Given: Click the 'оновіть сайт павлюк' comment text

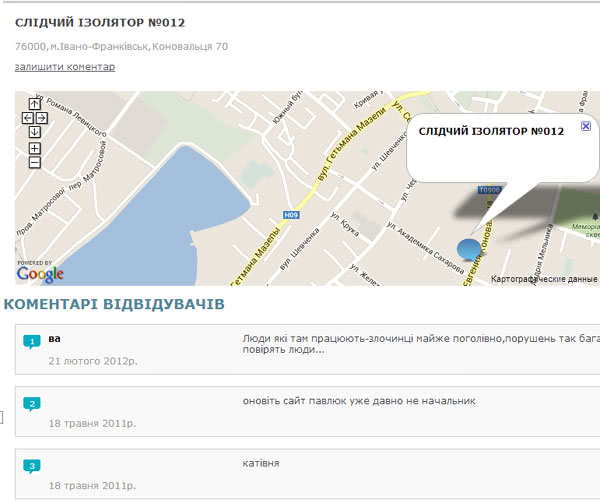Looking at the screenshot, I should point(358,401).
